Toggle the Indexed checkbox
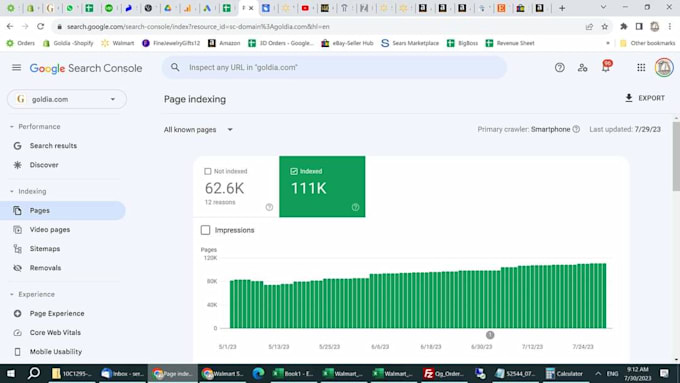Viewport: 680px width, 383px height. [x=294, y=171]
